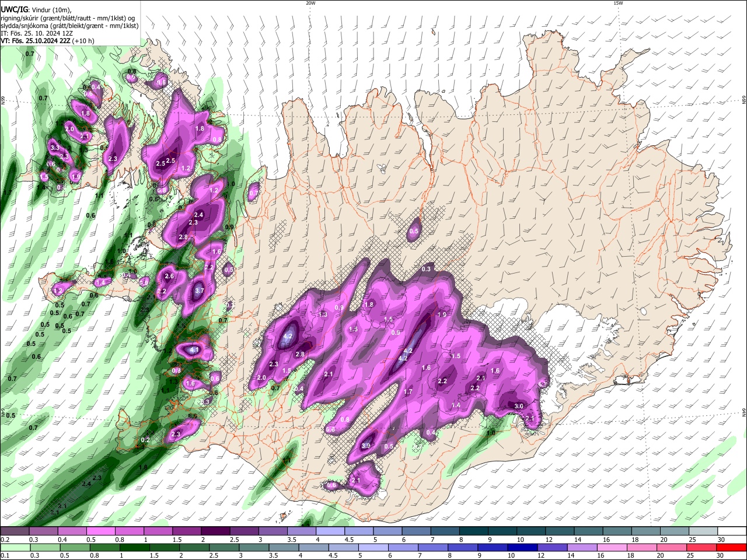Select the bright red 30 swatch, lower legend
The height and width of the screenshot is (560, 747).
point(732,547)
